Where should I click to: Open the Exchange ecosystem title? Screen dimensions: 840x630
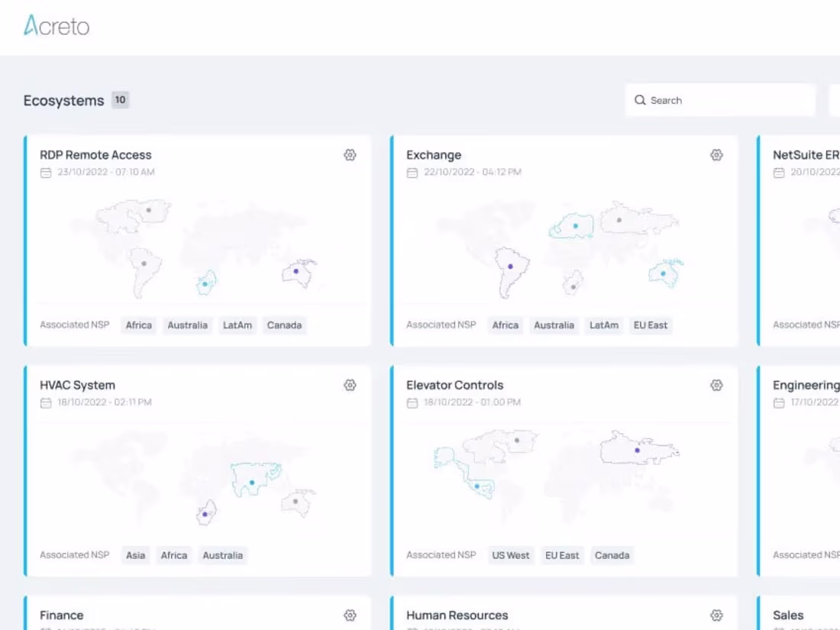pos(434,155)
